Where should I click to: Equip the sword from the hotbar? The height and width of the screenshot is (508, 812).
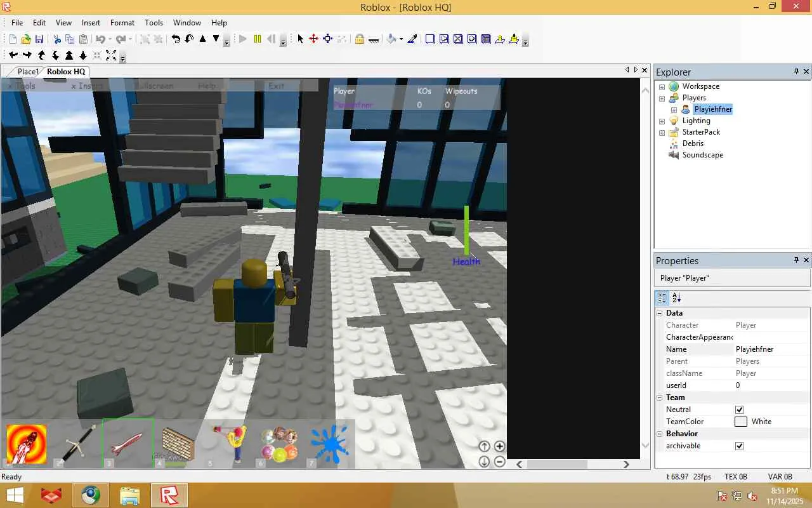77,444
